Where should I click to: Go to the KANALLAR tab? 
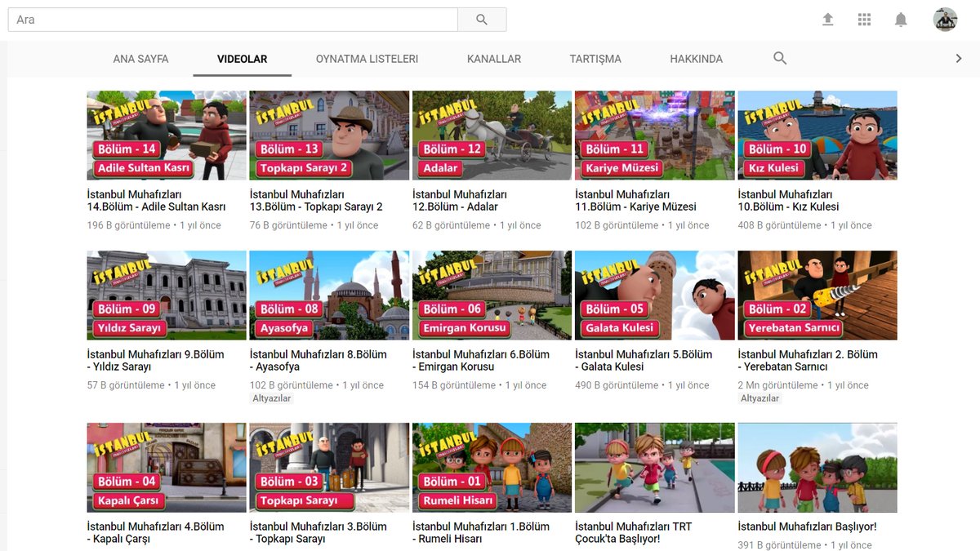[493, 59]
